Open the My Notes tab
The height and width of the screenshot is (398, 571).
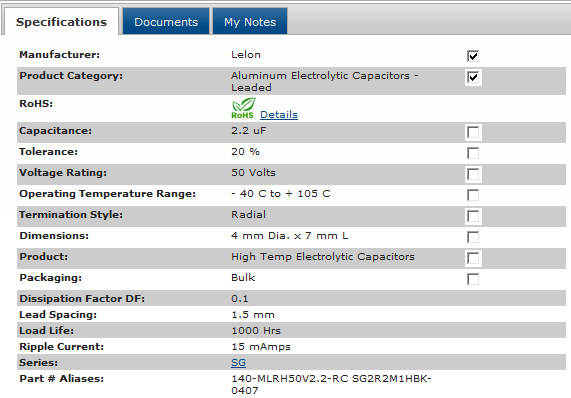click(x=250, y=21)
